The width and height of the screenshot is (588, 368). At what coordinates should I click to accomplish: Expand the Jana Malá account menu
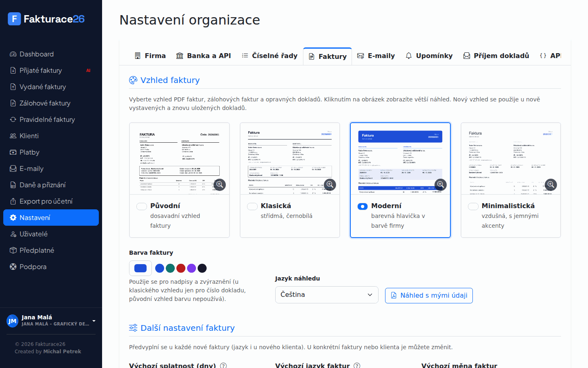point(51,321)
